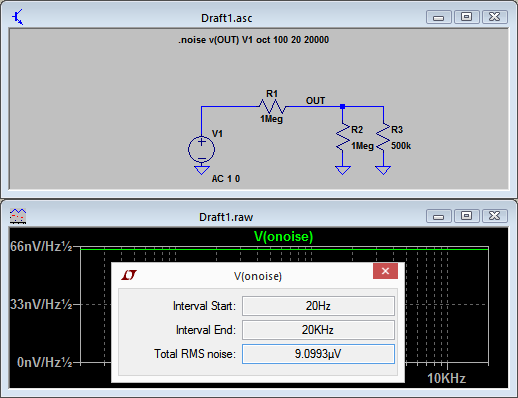Click the V(onoise) trace label in the plot
Screen dimensions: 518x398
[x=284, y=236]
